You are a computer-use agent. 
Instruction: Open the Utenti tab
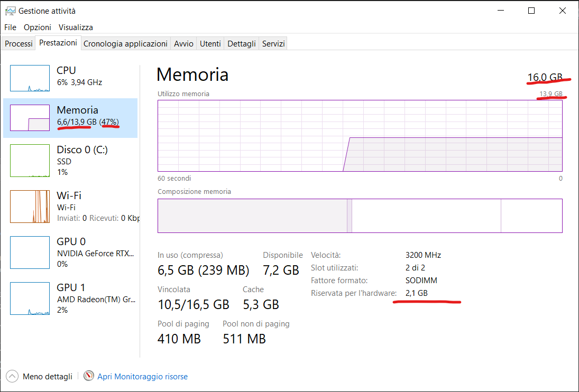[210, 44]
